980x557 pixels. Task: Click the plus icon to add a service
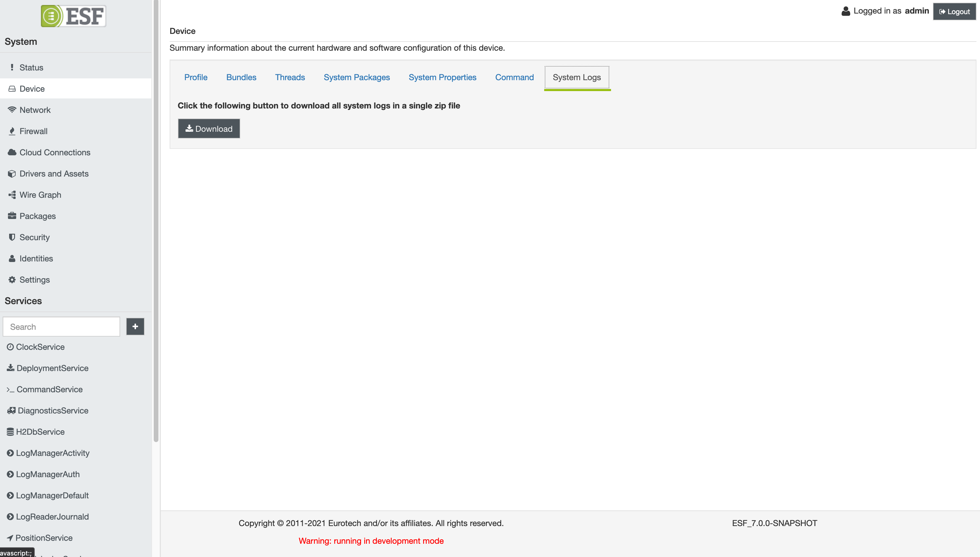coord(135,326)
